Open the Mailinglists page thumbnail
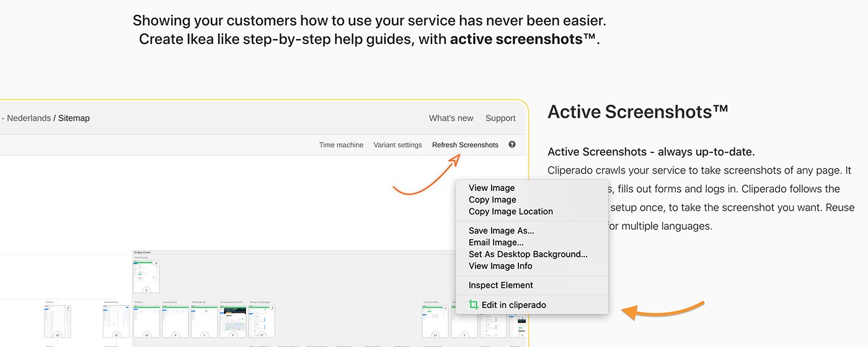 pos(205,321)
